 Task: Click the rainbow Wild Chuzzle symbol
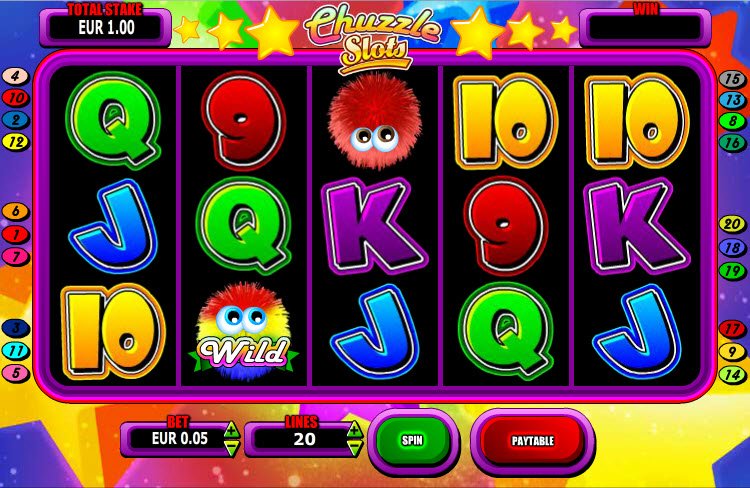tap(243, 332)
